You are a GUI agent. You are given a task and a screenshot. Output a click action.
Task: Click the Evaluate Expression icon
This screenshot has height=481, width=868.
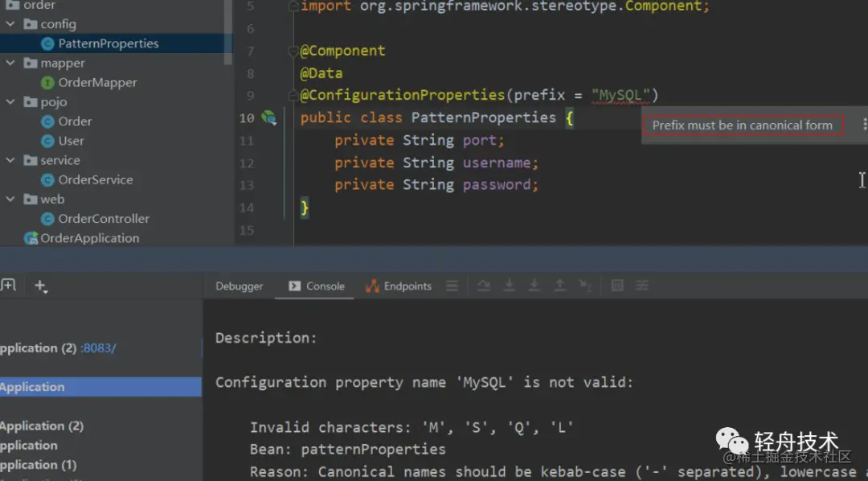click(617, 286)
